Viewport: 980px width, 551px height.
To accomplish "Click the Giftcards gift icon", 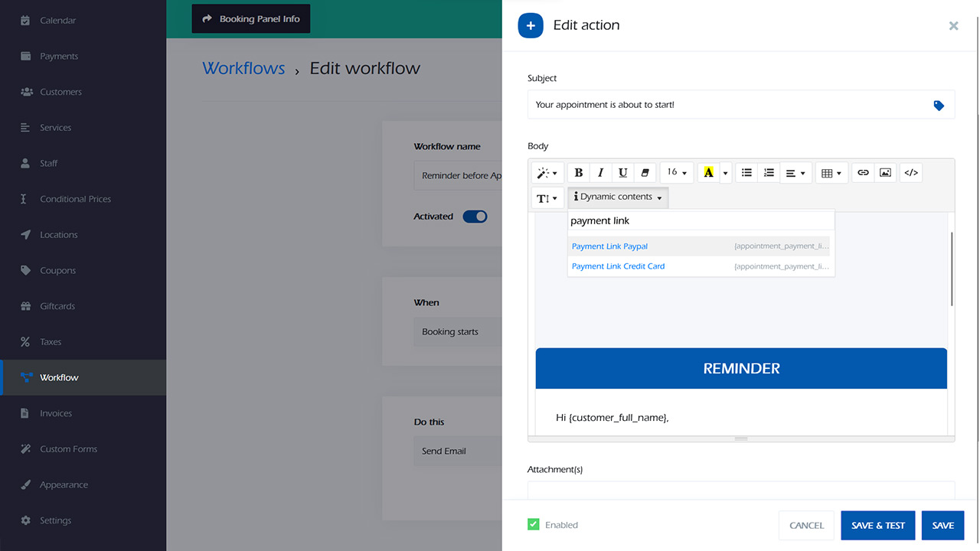I will pos(25,306).
